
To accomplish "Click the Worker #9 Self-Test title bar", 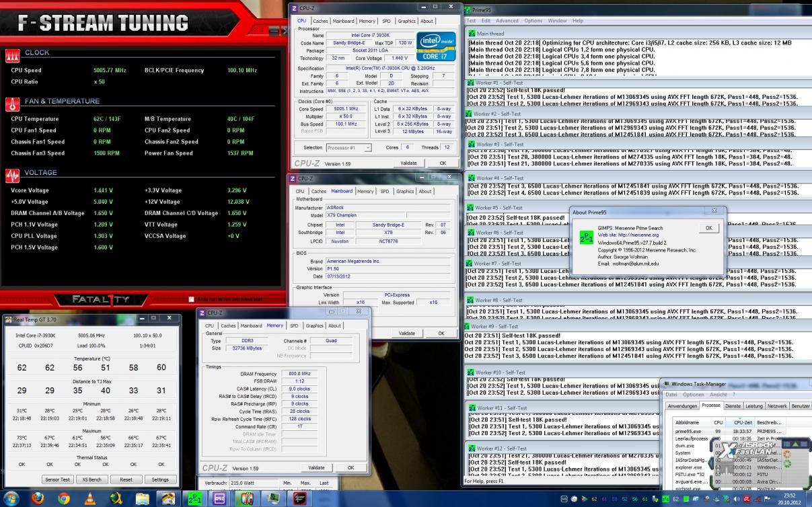I will click(x=637, y=326).
